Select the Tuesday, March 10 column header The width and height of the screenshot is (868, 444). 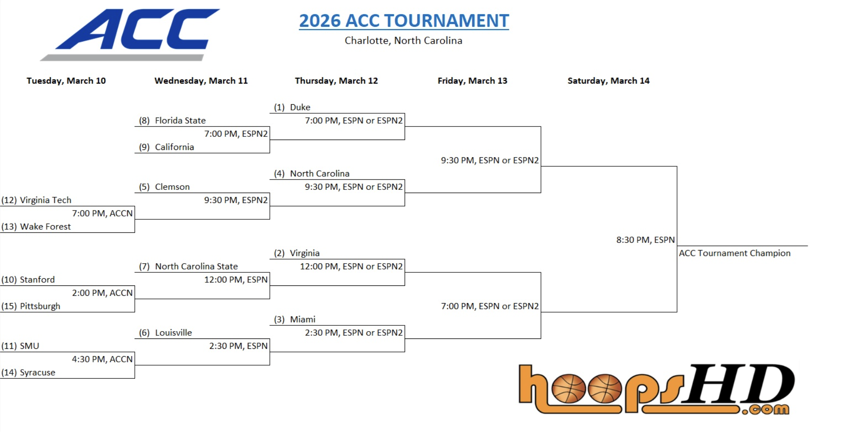click(66, 81)
